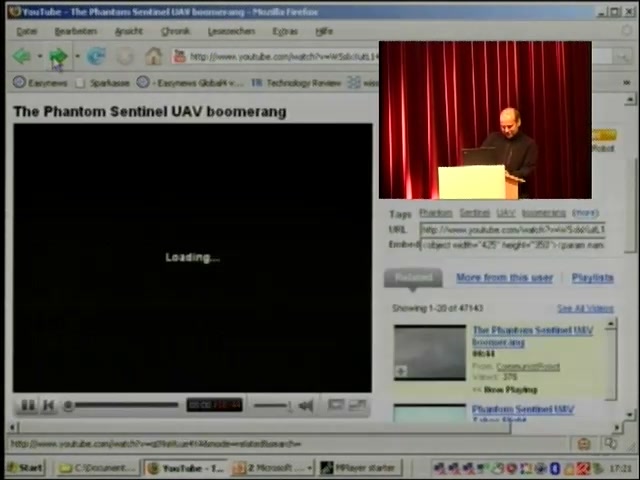Switch to the MPlayer starter taskbar button

pyautogui.click(x=360, y=468)
